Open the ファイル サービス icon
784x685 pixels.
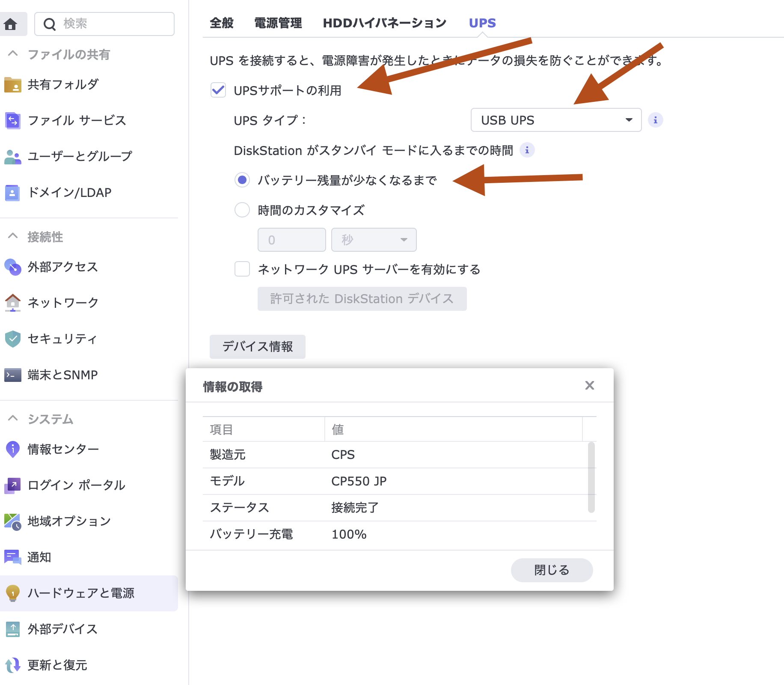coord(12,121)
